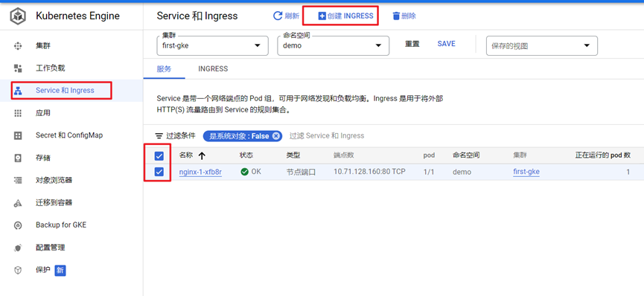Click the Service 和 Ingress sidebar icon
644x296 pixels.
(18, 90)
